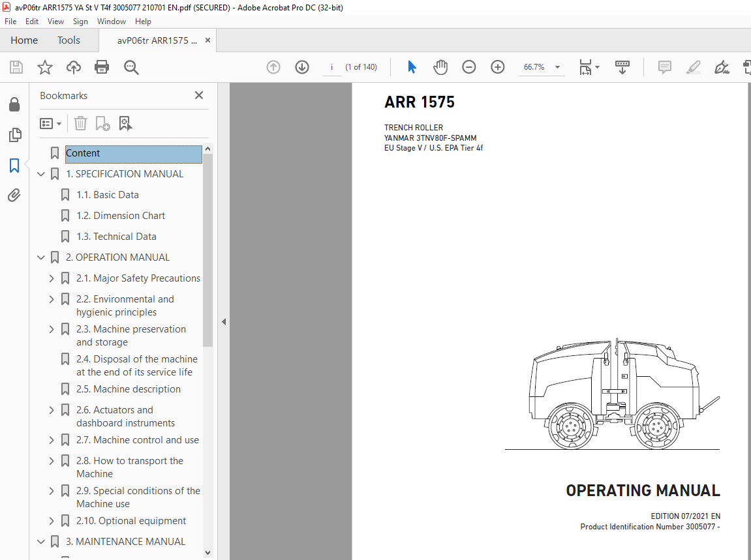Open the File menu

(10, 22)
